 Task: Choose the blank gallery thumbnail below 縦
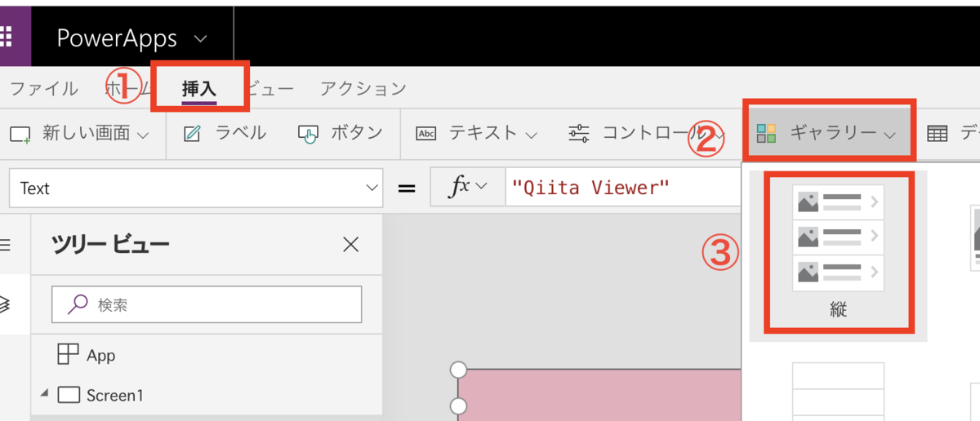click(838, 392)
